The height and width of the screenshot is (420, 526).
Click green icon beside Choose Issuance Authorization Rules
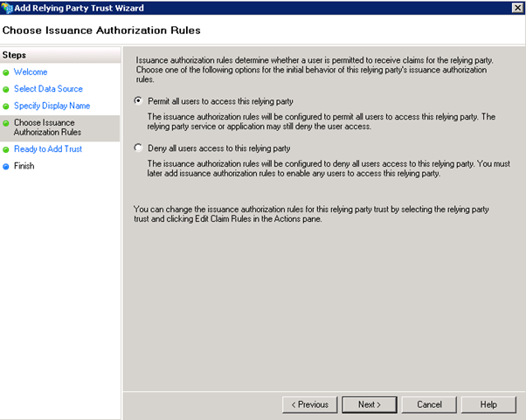[6, 123]
